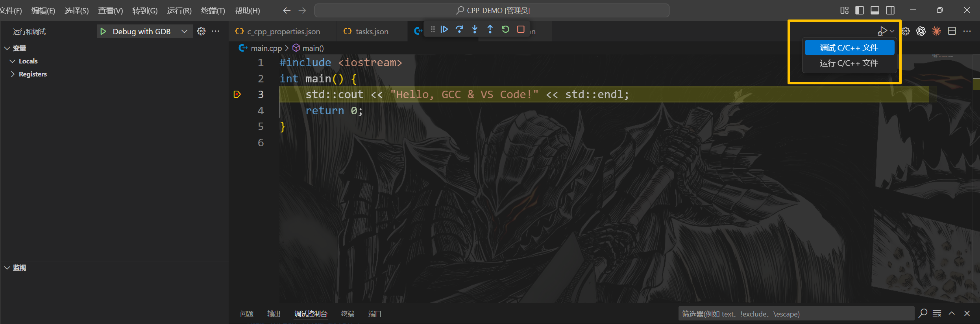The image size is (980, 324).
Task: Close the bottom panel
Action: [967, 313]
